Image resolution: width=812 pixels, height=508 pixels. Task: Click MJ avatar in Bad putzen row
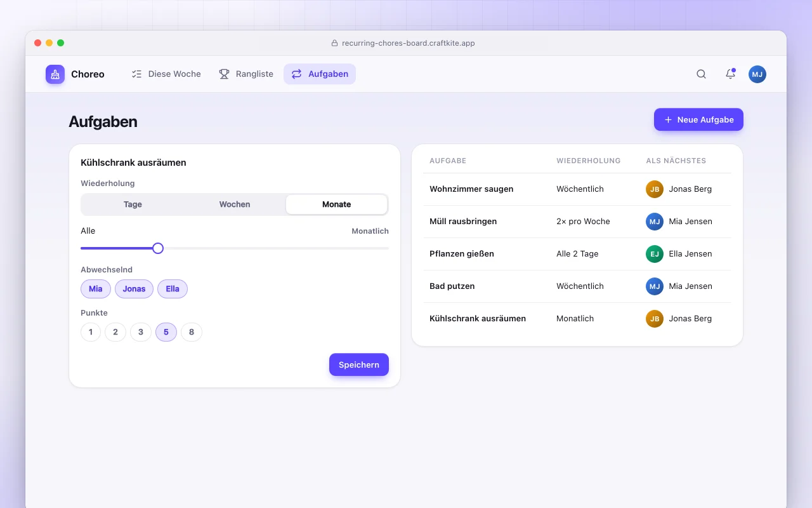655,286
